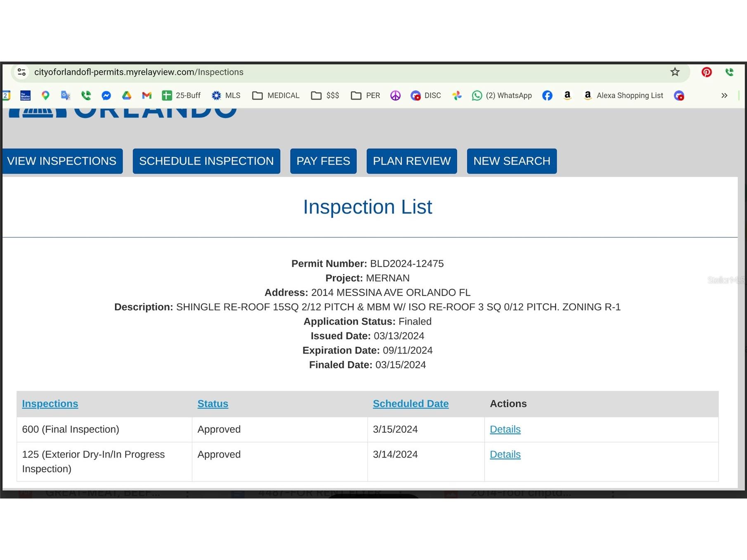
Task: Open the Gmail bookmark
Action: (x=147, y=96)
